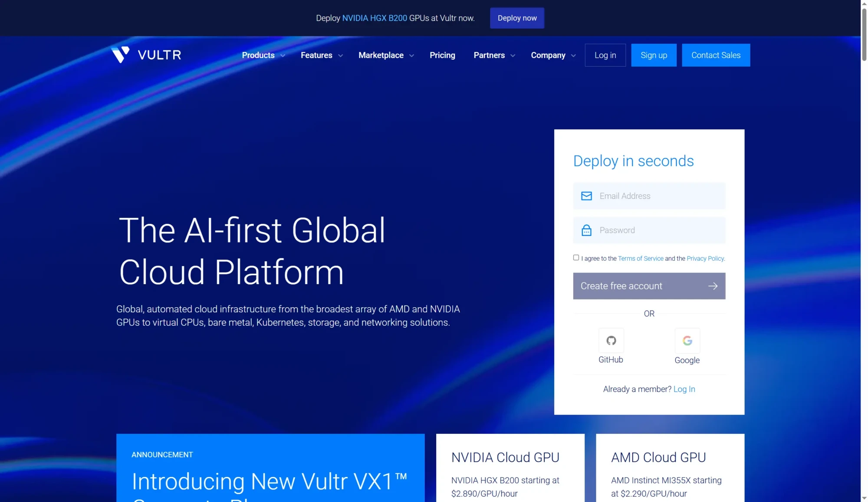Expand the Features chevron
This screenshot has height=502, width=868.
340,56
